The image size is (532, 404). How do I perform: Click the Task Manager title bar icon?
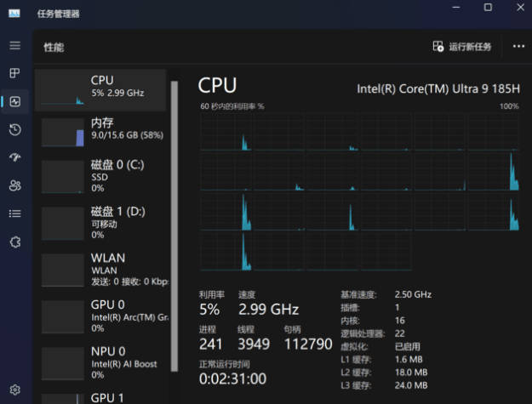[x=14, y=14]
